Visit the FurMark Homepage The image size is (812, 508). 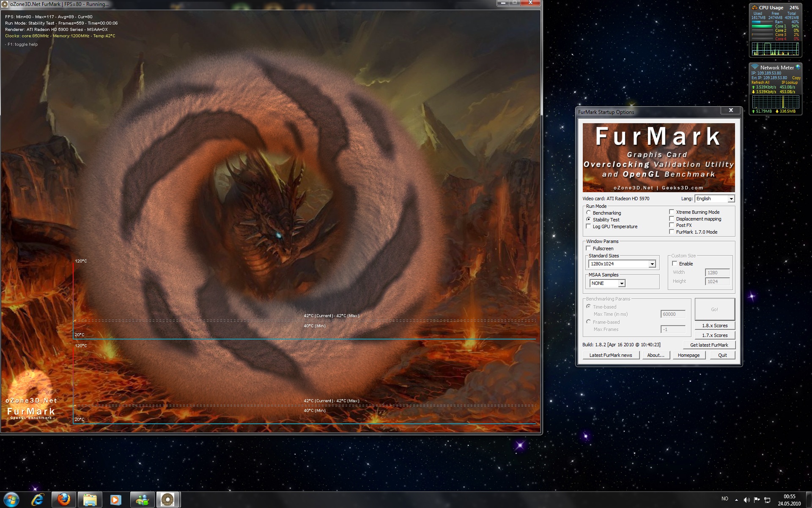(689, 355)
